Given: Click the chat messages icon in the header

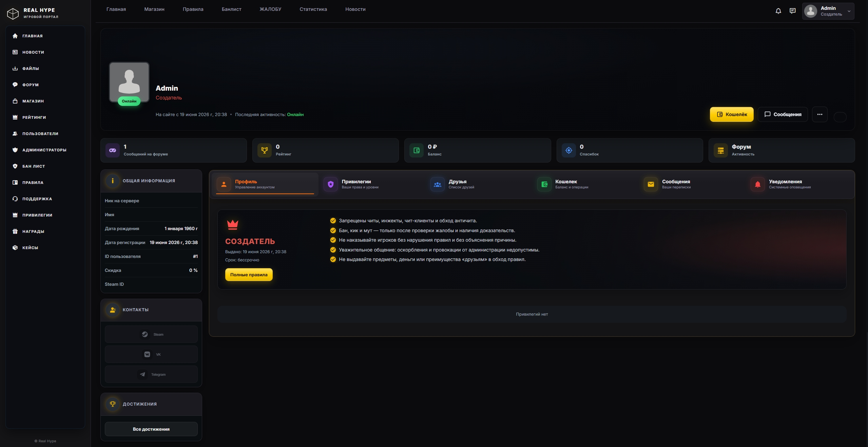Looking at the screenshot, I should coord(792,11).
